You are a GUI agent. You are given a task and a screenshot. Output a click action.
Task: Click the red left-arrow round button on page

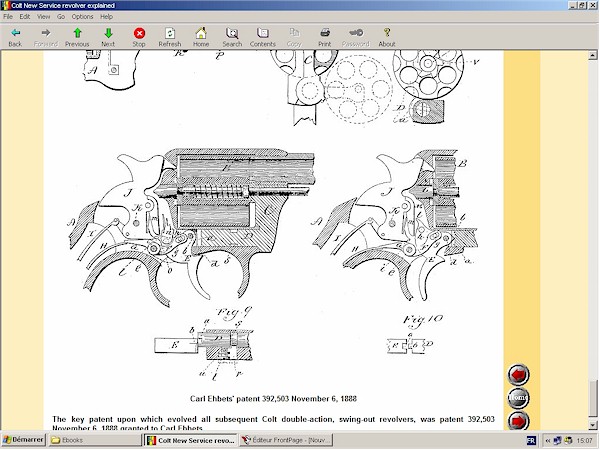coord(518,375)
